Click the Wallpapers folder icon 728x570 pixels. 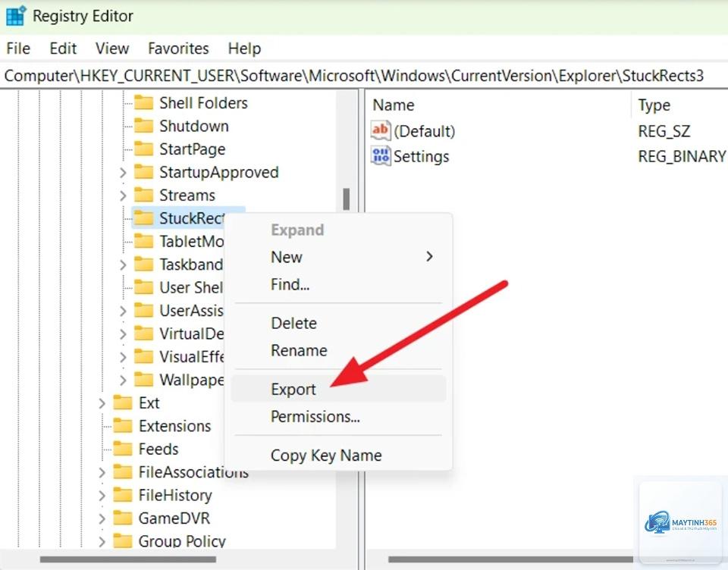pyautogui.click(x=143, y=380)
